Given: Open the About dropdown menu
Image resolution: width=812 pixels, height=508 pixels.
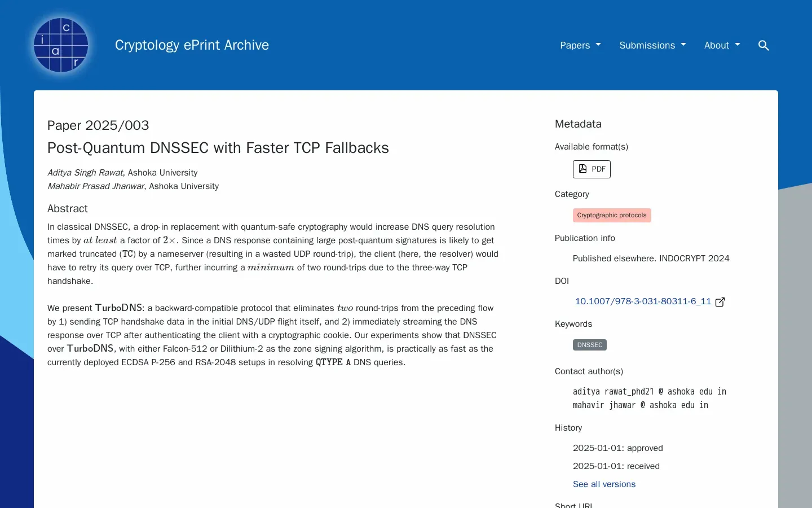Looking at the screenshot, I should pos(722,45).
